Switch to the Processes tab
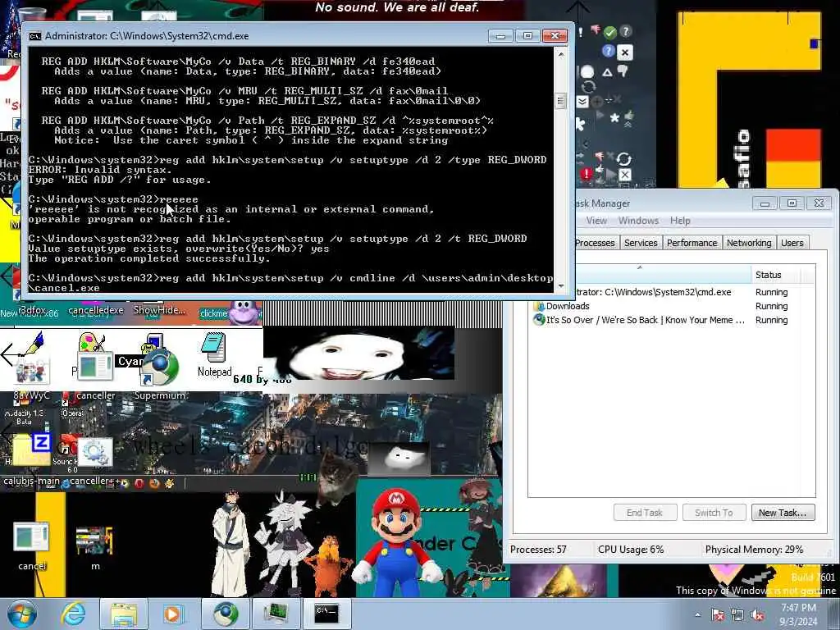This screenshot has width=840, height=630. (x=595, y=243)
